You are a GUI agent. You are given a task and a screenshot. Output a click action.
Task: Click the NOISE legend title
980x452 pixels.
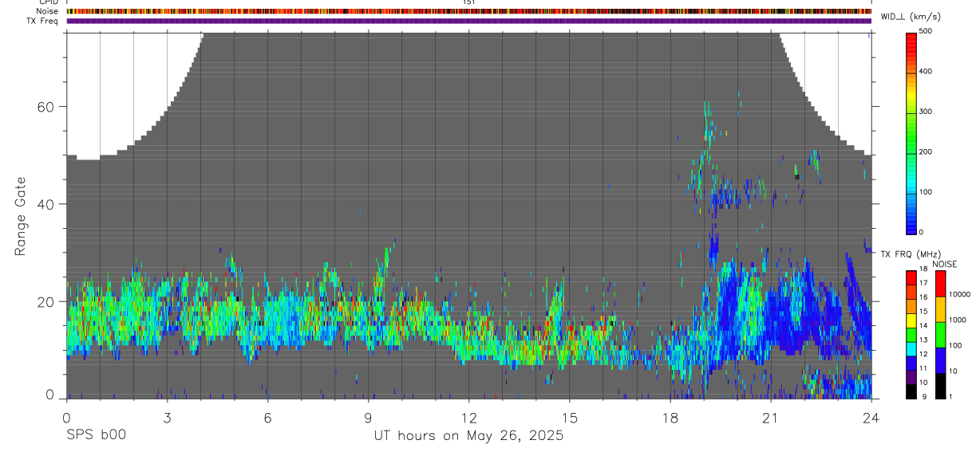[x=944, y=264]
